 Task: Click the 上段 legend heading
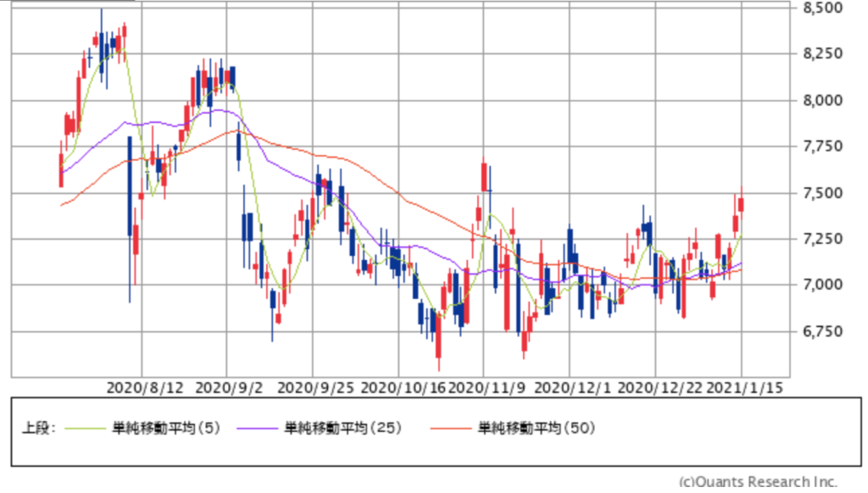tap(38, 428)
